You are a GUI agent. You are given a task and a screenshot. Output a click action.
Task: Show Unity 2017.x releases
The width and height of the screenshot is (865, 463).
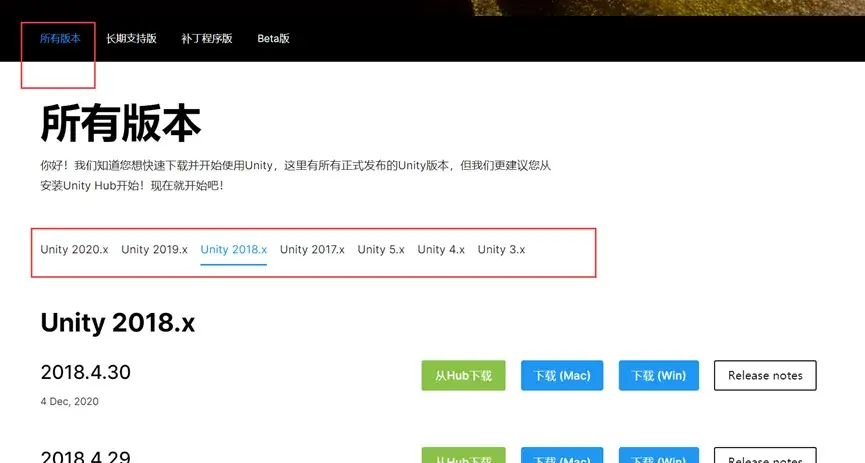[312, 249]
